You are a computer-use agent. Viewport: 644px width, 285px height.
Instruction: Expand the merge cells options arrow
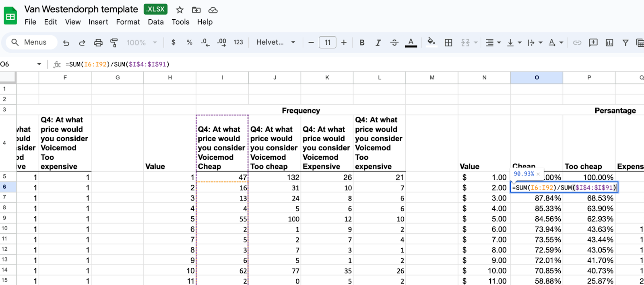(x=476, y=43)
